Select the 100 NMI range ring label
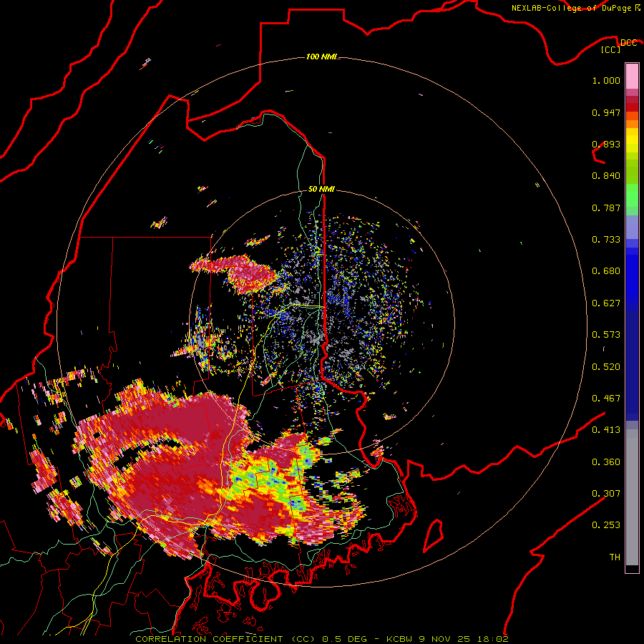The width and height of the screenshot is (644, 644). pyautogui.click(x=321, y=57)
